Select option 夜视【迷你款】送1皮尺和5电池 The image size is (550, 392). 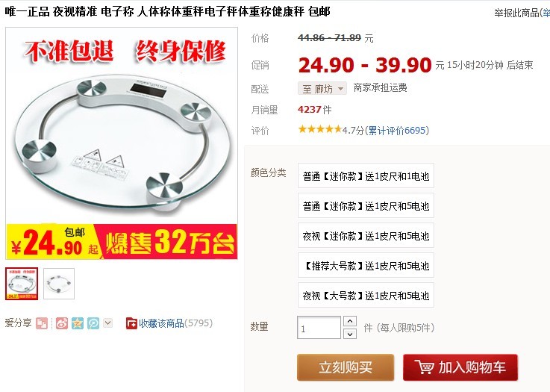pos(366,235)
